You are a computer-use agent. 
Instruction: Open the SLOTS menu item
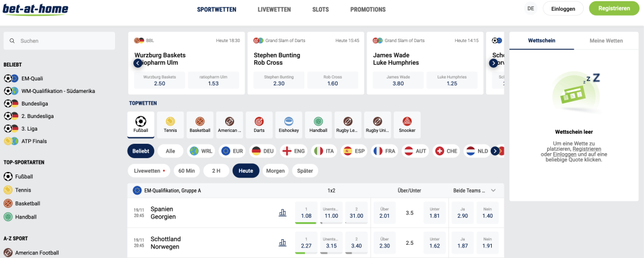coord(320,9)
